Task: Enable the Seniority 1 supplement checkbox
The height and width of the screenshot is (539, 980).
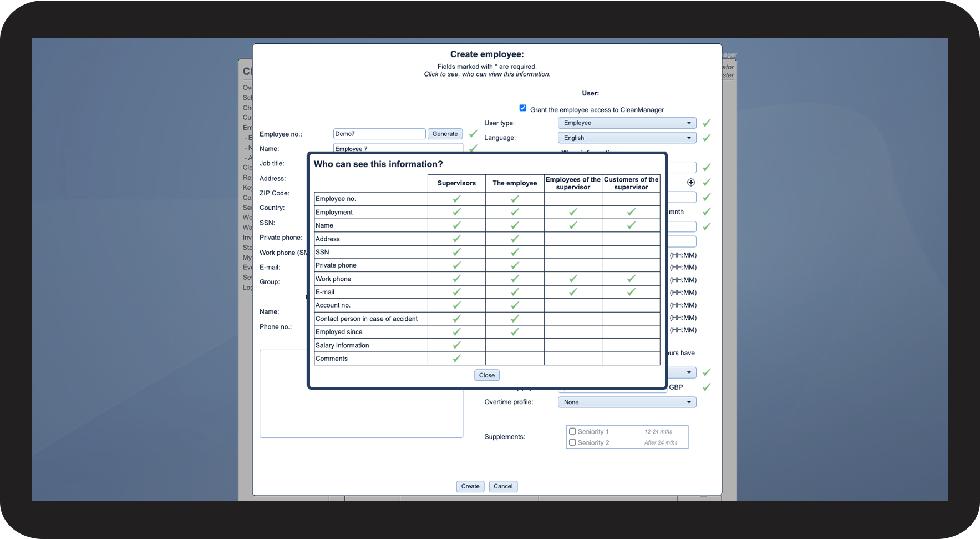Action: click(x=572, y=431)
